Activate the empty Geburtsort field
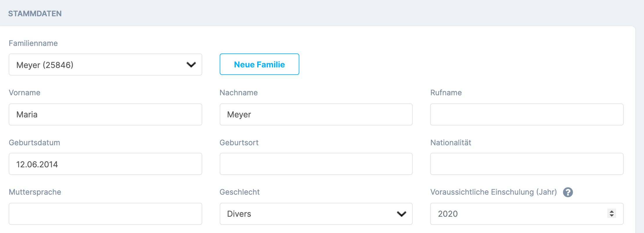Screen dimensions: 644x233 coord(316,164)
